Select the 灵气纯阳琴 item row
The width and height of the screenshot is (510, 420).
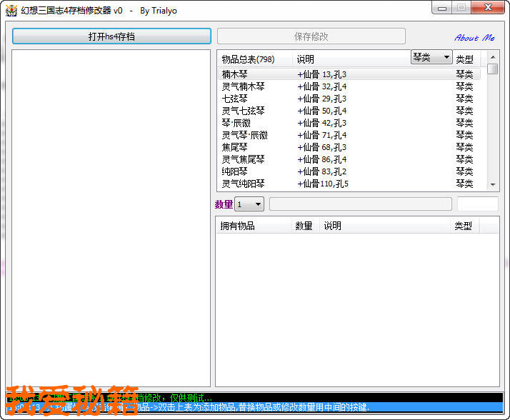point(243,184)
